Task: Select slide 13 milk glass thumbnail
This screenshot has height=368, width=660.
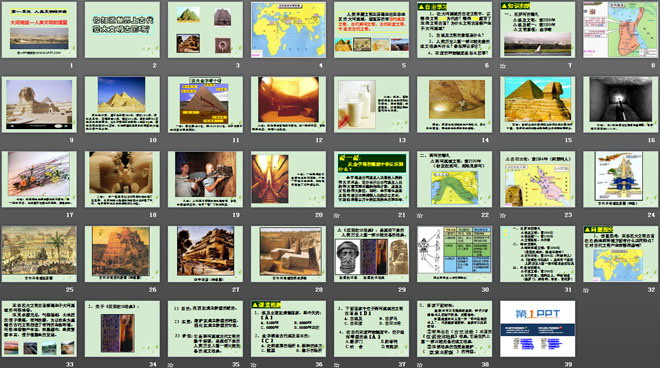Action: (x=372, y=104)
